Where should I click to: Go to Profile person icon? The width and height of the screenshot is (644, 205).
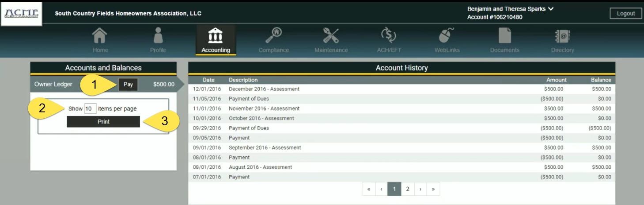(158, 36)
